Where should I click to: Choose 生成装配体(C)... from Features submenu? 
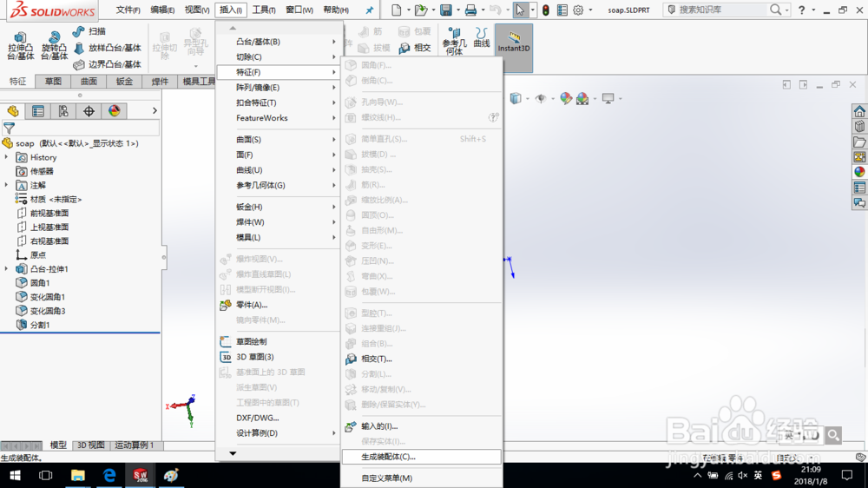422,457
